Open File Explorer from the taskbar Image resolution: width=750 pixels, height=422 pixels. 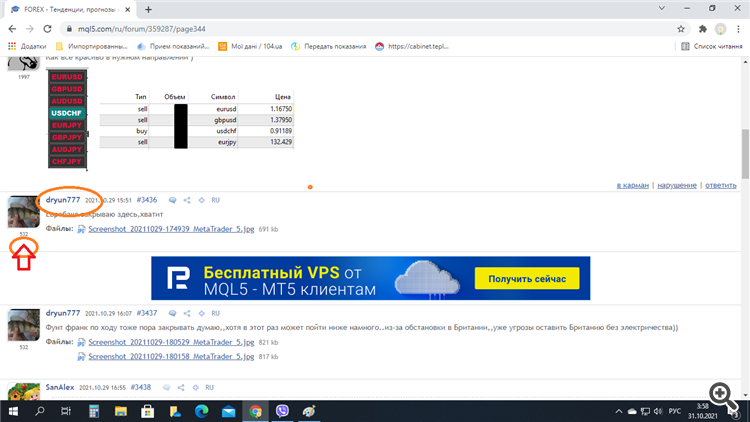click(x=121, y=411)
